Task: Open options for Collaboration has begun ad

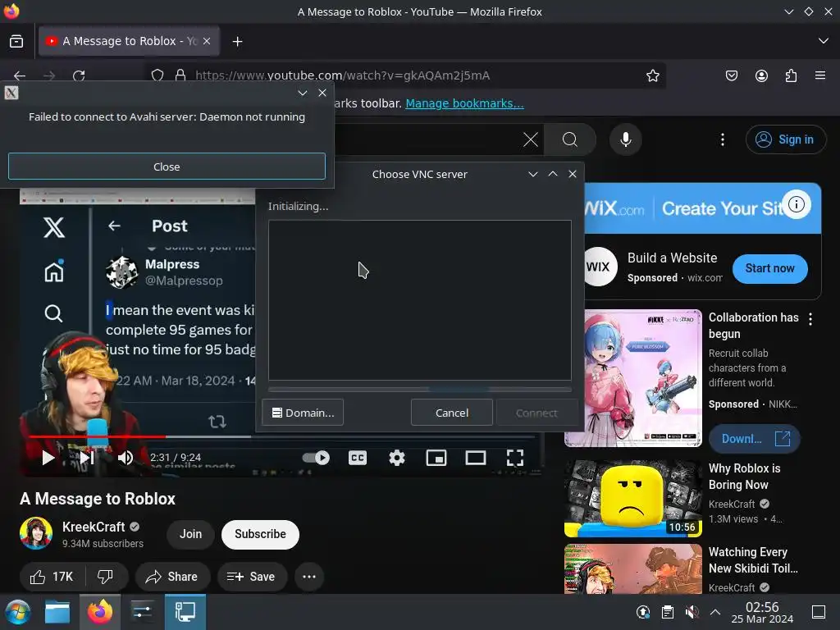Action: coord(810,319)
